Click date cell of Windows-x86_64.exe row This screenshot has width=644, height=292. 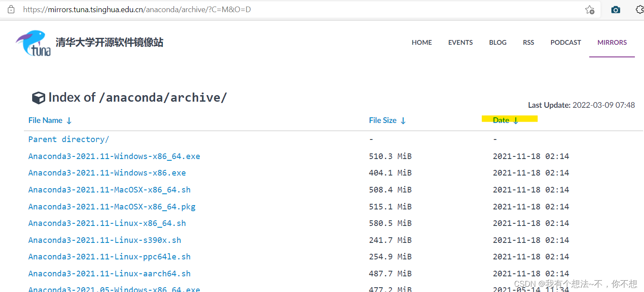tap(531, 156)
